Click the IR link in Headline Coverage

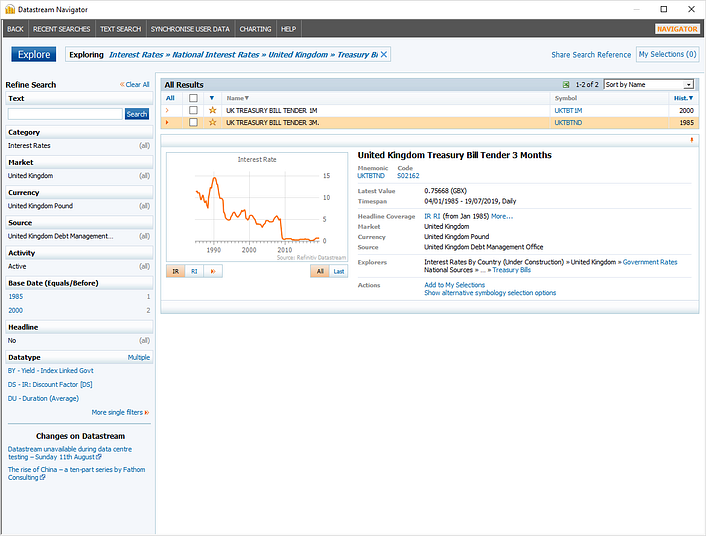tap(427, 217)
